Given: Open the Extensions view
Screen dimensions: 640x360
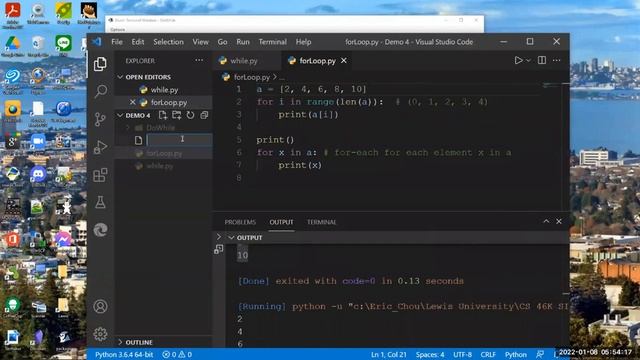Looking at the screenshot, I should [x=100, y=175].
